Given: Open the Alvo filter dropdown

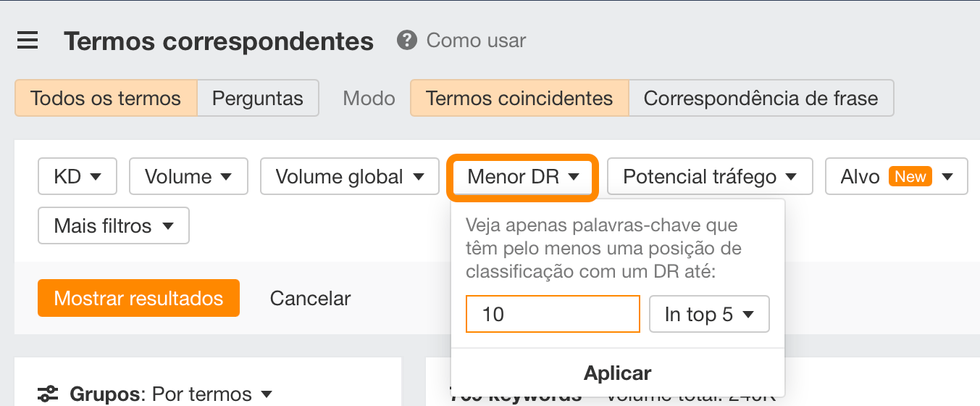Looking at the screenshot, I should (x=896, y=177).
